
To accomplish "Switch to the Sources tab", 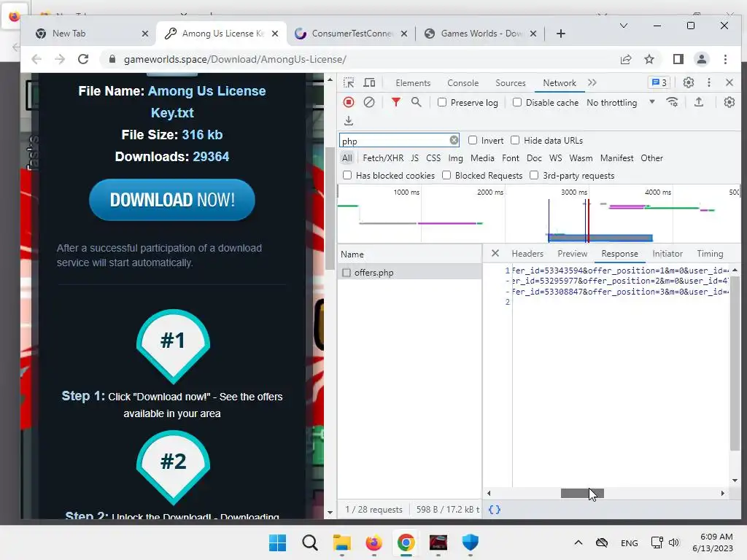I will [x=510, y=83].
